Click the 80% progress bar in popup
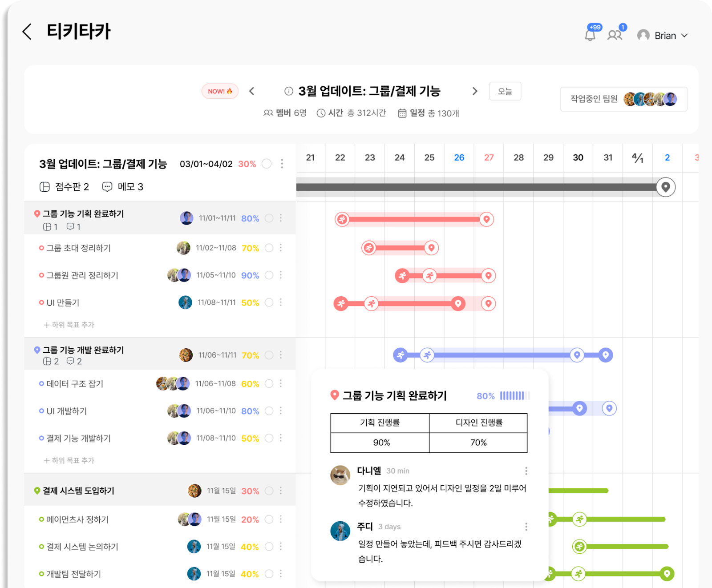712x588 pixels. (x=515, y=396)
